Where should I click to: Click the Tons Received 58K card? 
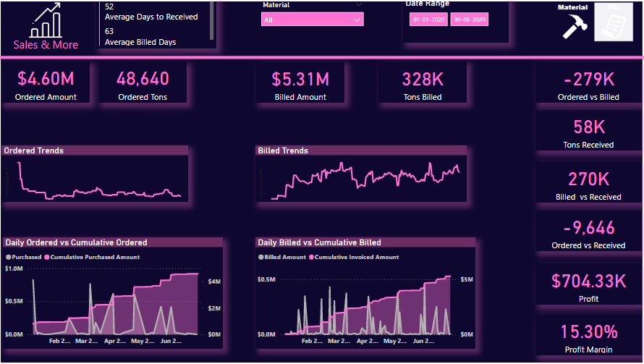click(x=588, y=132)
